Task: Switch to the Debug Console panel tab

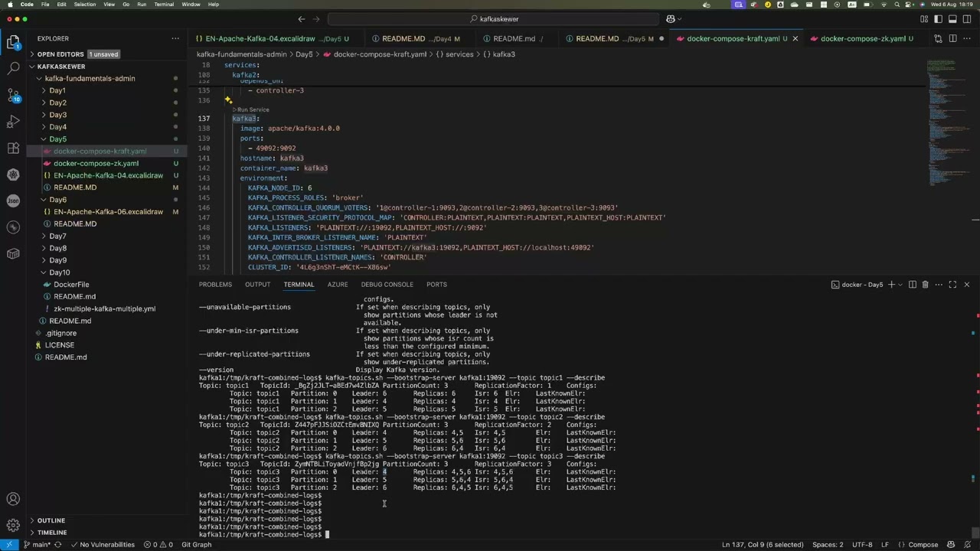Action: (x=387, y=285)
